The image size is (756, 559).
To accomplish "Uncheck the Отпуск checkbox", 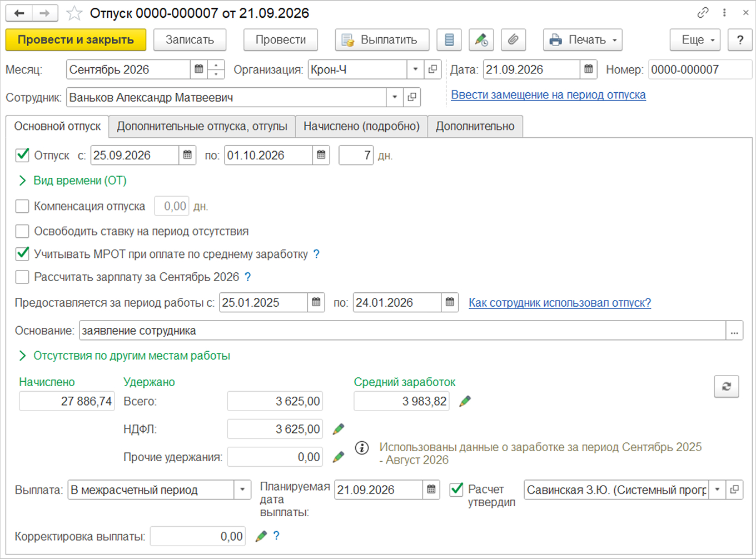I will tap(22, 155).
